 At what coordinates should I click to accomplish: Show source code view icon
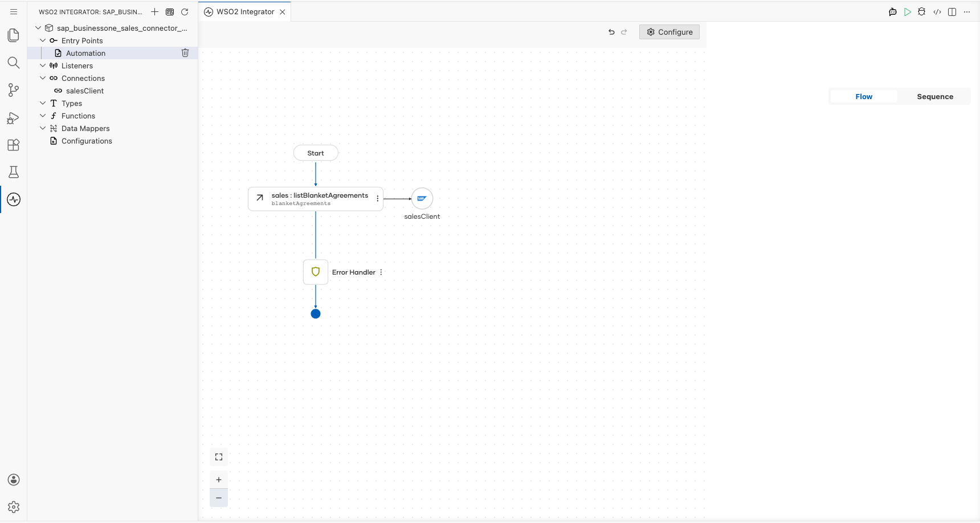click(937, 12)
